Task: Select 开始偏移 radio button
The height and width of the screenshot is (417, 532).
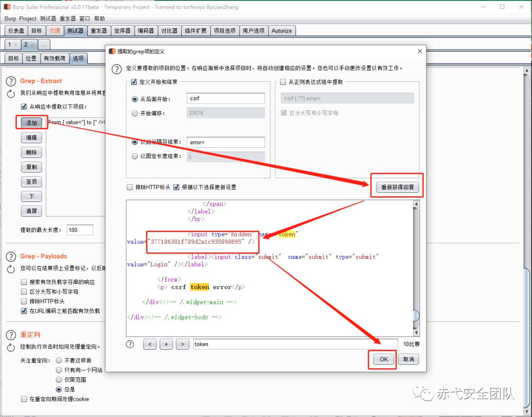Action: [134, 113]
